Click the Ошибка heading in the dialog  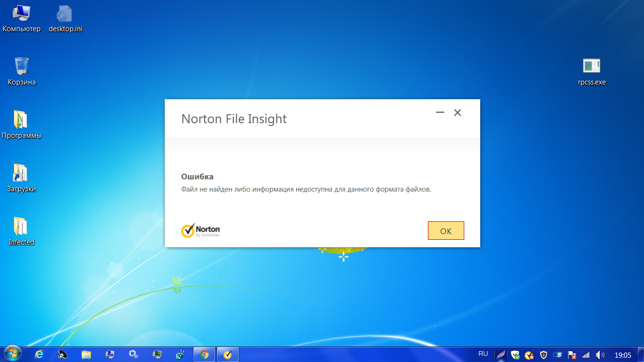[x=197, y=177]
